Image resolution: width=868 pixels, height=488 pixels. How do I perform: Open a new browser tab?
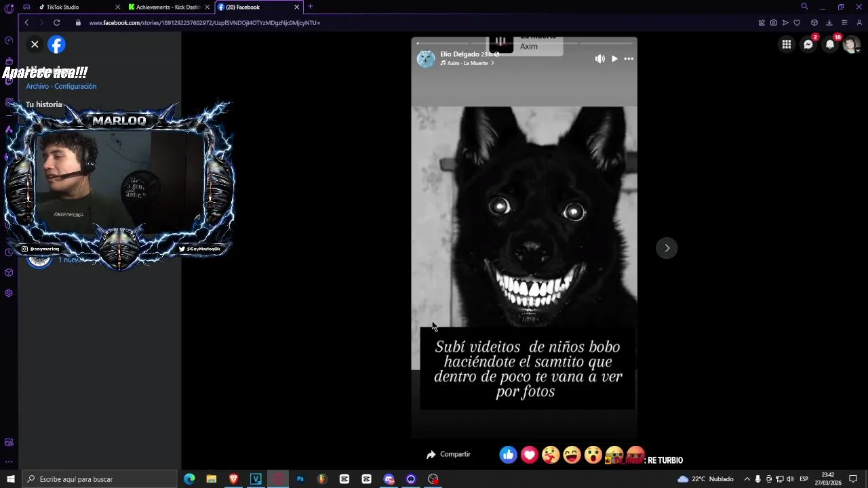[311, 7]
